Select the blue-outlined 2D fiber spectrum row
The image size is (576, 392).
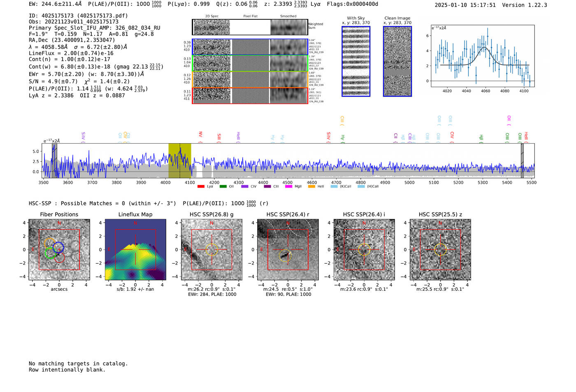click(x=250, y=47)
